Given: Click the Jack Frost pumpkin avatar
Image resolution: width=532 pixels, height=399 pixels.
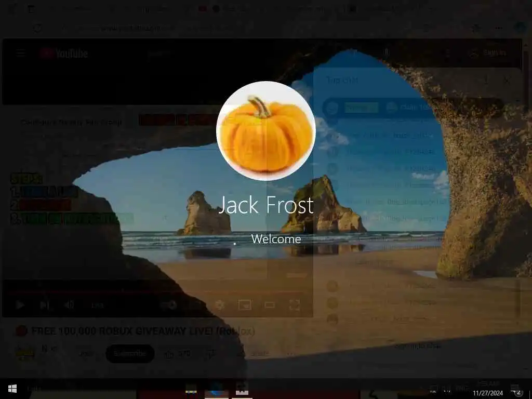Looking at the screenshot, I should point(266,131).
